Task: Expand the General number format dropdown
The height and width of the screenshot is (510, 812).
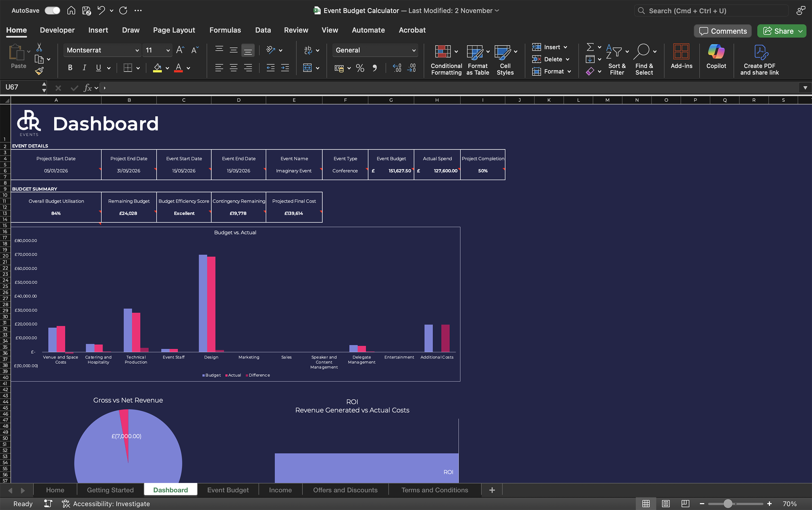Action: (413, 50)
